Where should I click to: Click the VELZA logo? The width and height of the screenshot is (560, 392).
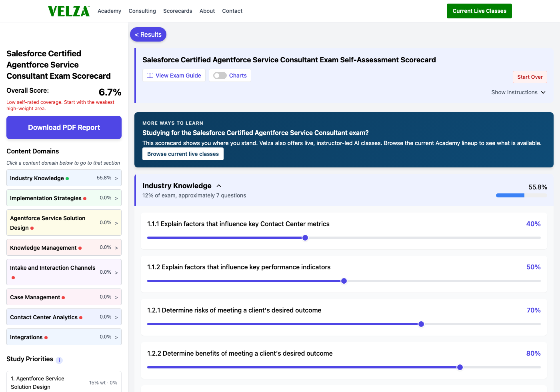[x=69, y=11]
